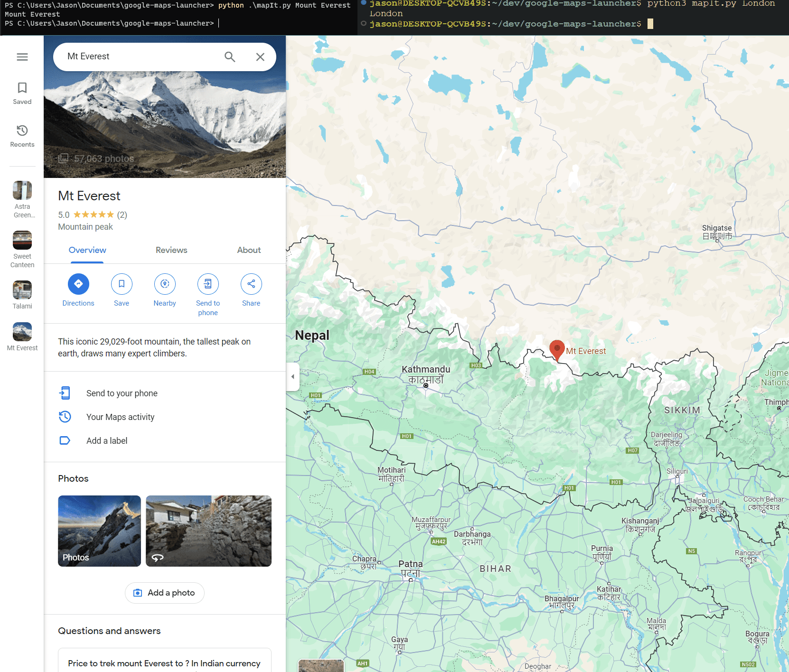Click the Questions and answers heading
Screen dimensions: 789x672
109,631
